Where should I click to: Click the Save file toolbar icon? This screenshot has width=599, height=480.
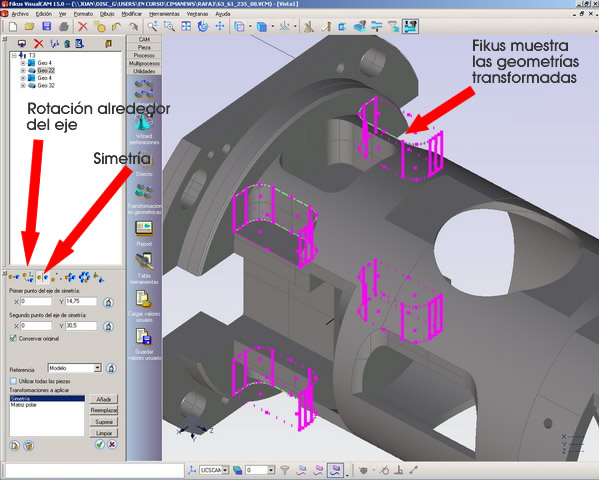pos(47,26)
